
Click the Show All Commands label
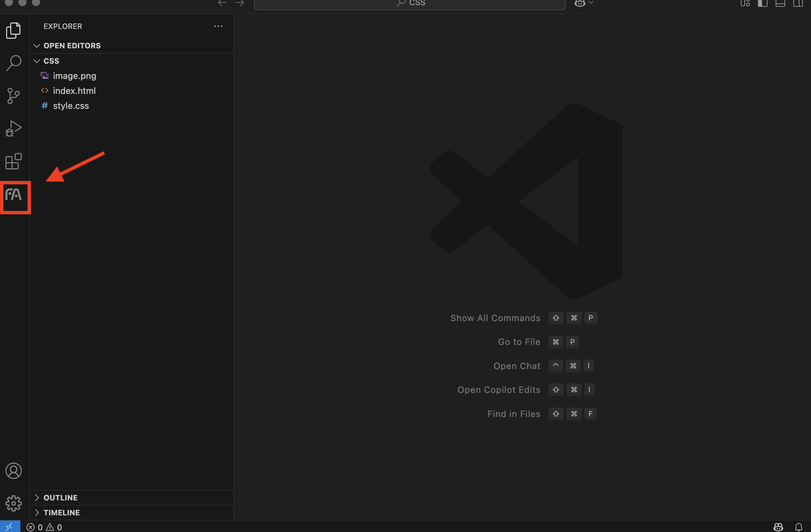(495, 318)
